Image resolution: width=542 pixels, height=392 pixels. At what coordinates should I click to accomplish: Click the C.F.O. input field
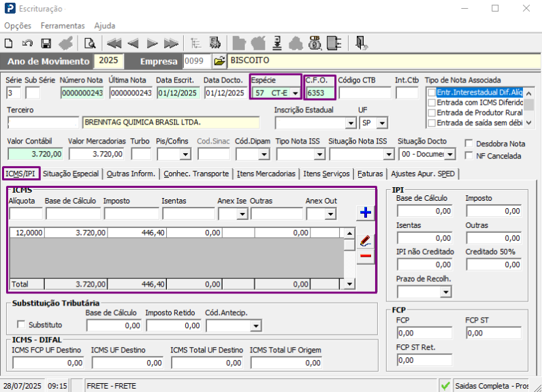[320, 93]
